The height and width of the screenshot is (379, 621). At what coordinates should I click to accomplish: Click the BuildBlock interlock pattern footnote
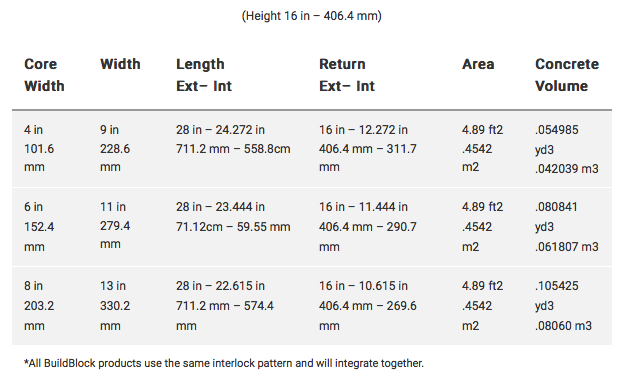tap(224, 363)
